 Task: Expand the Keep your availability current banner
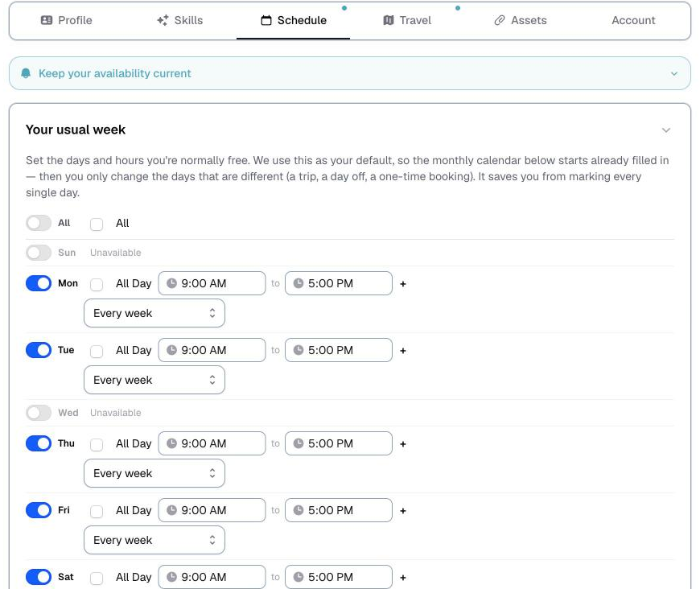point(674,74)
